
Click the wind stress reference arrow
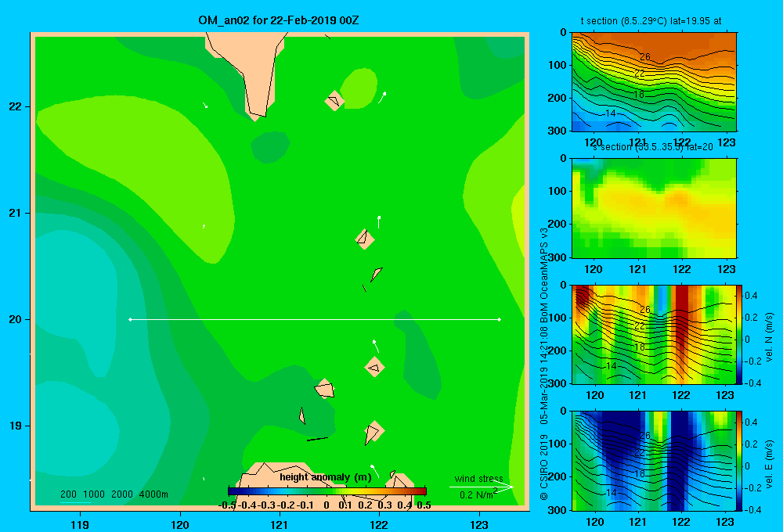(x=482, y=487)
